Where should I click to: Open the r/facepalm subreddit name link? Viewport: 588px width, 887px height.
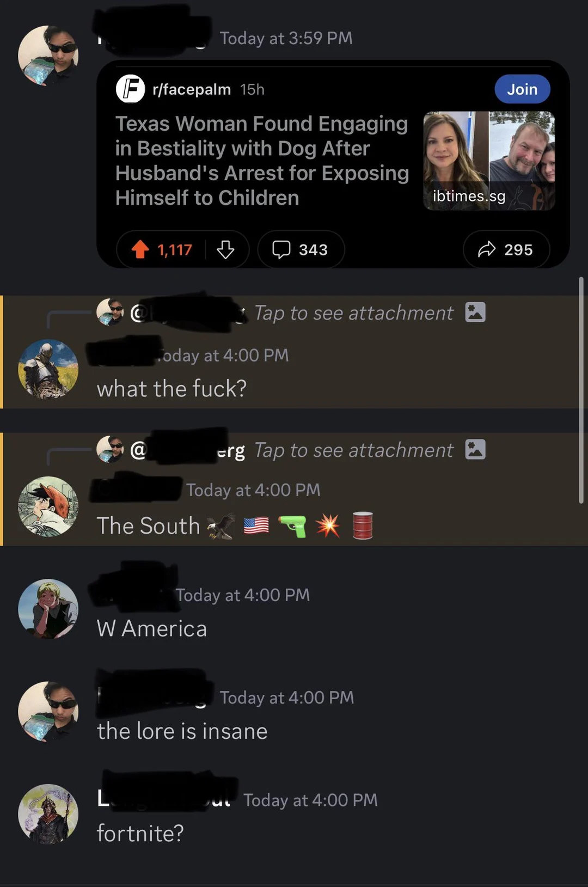click(x=192, y=89)
